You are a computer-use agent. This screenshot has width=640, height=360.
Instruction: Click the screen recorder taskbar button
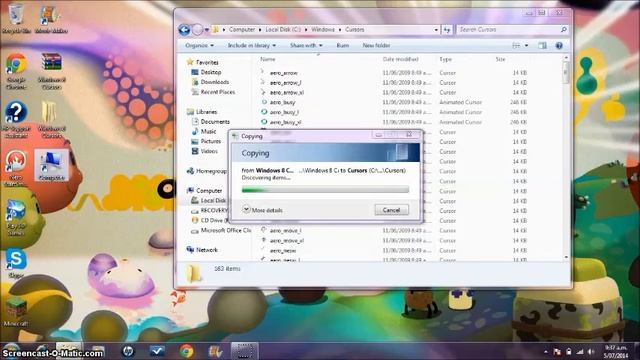pos(244,351)
